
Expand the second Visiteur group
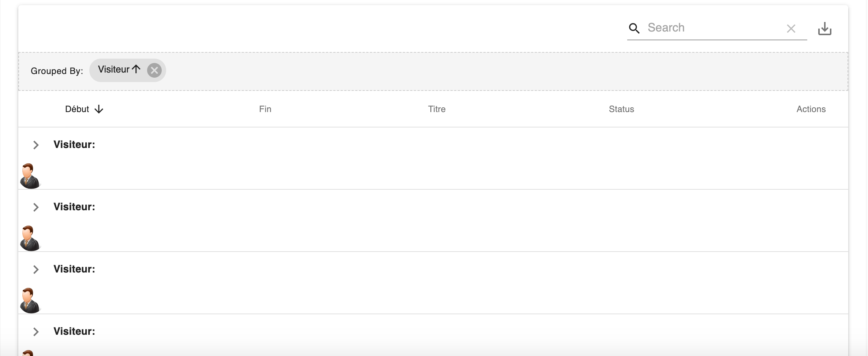point(35,207)
